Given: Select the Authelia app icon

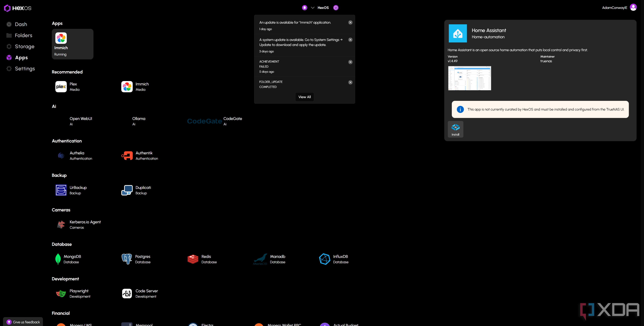Looking at the screenshot, I should pos(61,156).
